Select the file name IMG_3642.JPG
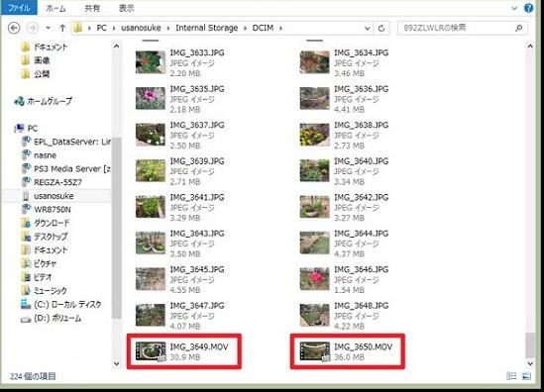Viewport: 544px width, 392px height. click(x=361, y=197)
